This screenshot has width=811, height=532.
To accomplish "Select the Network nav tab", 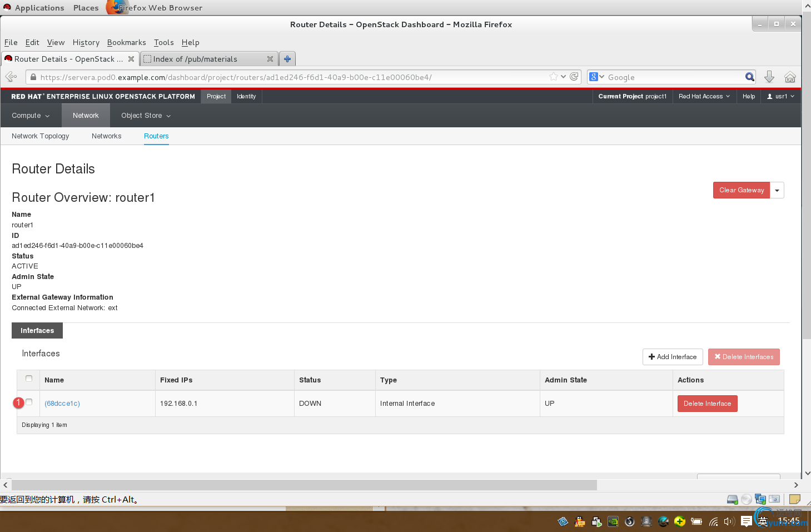I will (x=86, y=116).
